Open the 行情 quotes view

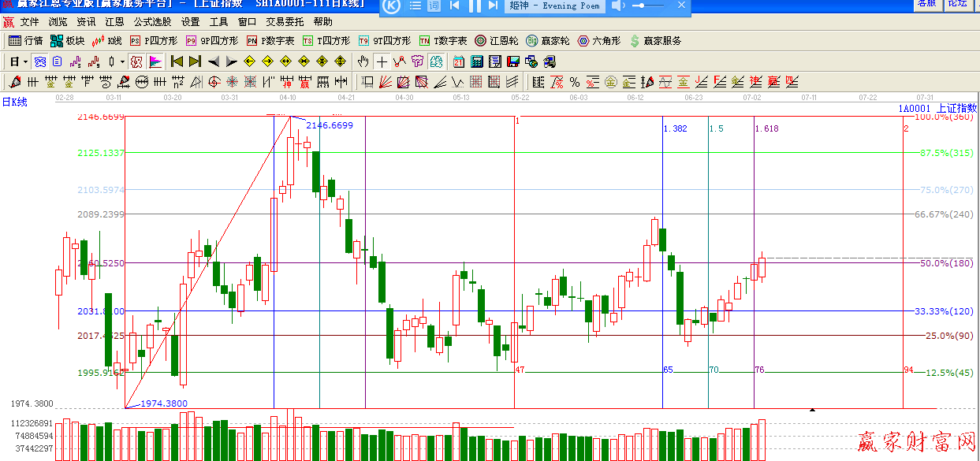[x=25, y=40]
